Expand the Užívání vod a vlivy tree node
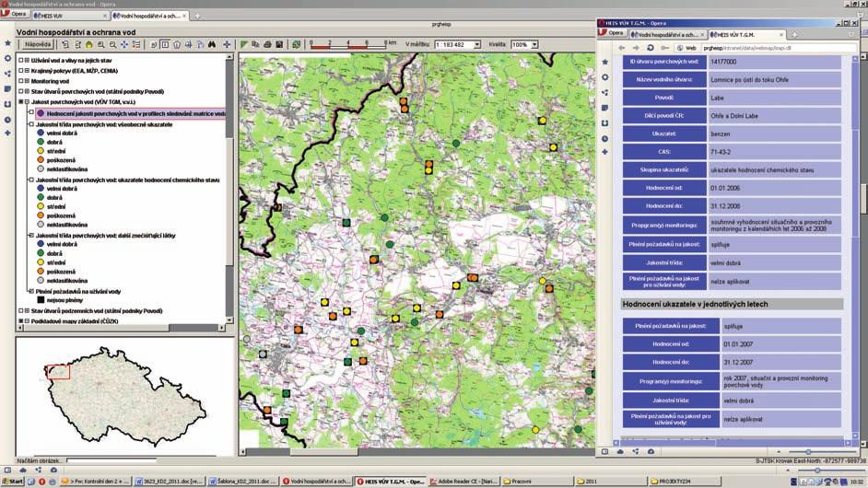This screenshot has width=868, height=488. (x=27, y=60)
